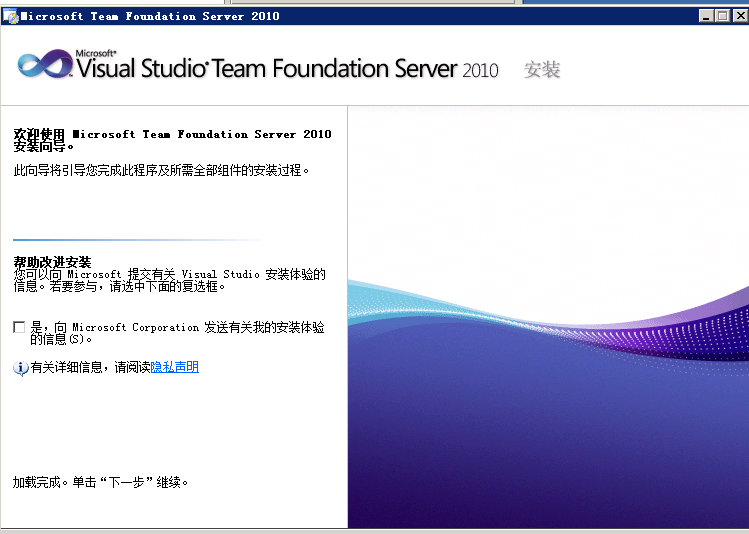Click the installer icon in title bar
The width and height of the screenshot is (749, 534).
pyautogui.click(x=10, y=16)
